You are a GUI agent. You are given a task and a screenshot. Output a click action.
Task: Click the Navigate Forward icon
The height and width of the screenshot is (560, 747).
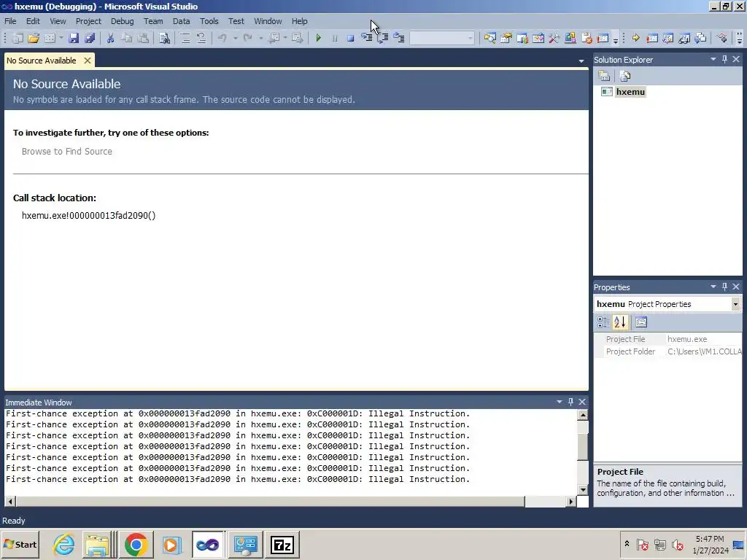[x=298, y=38]
